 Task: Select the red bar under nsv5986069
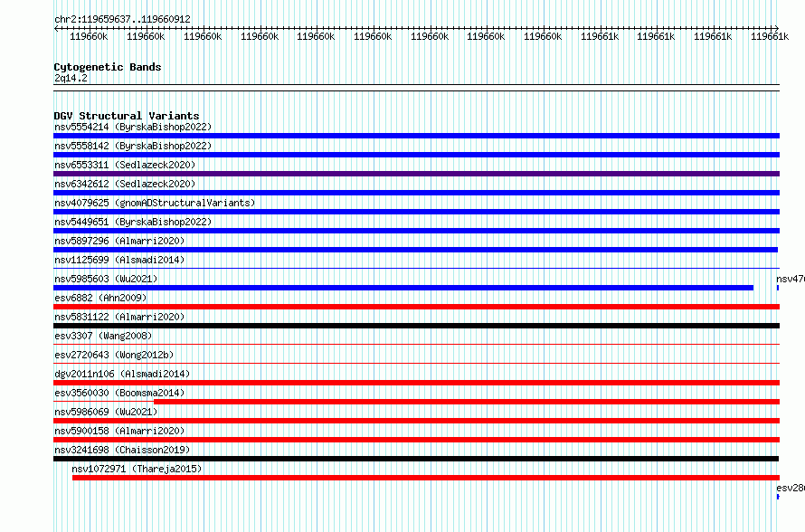point(416,421)
